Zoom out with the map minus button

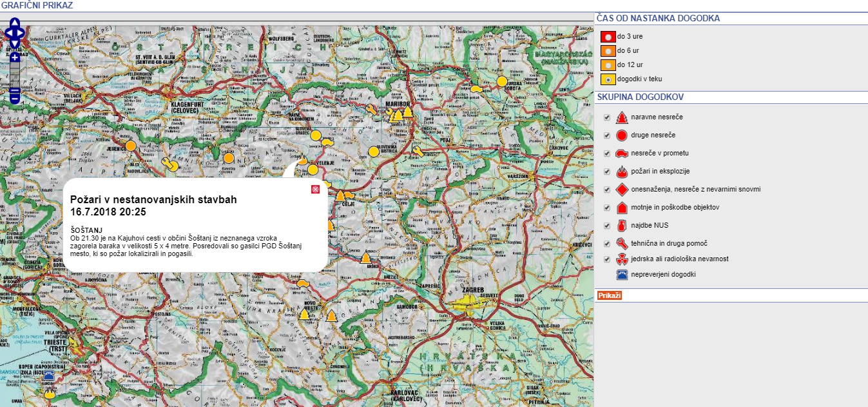tap(15, 99)
